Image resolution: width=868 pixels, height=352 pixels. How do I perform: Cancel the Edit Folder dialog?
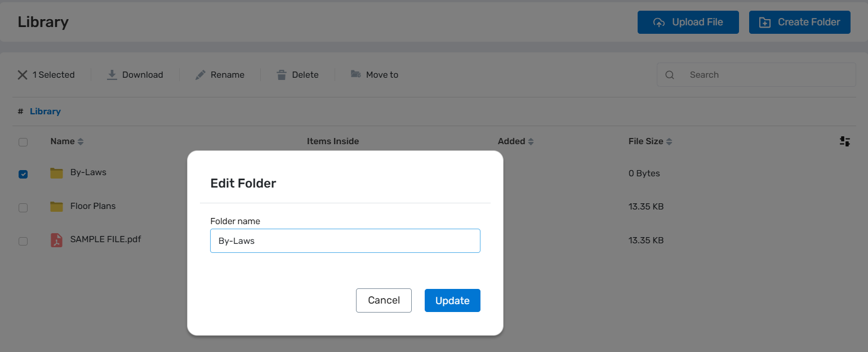click(x=384, y=300)
